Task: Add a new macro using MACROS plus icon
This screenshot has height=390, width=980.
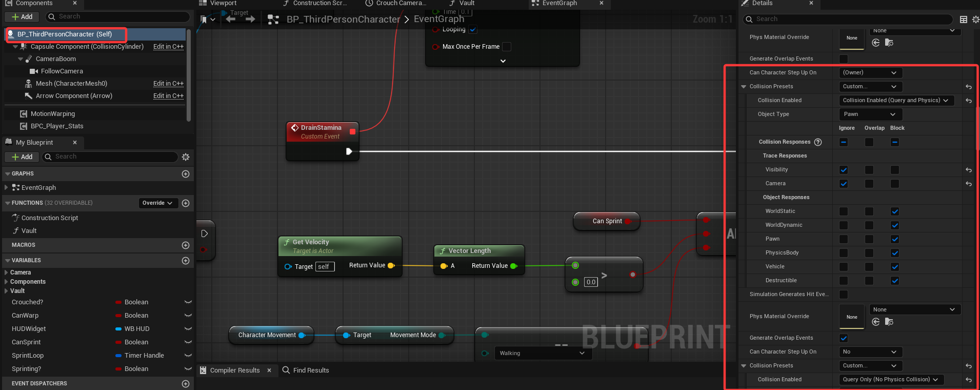Action: [x=186, y=245]
